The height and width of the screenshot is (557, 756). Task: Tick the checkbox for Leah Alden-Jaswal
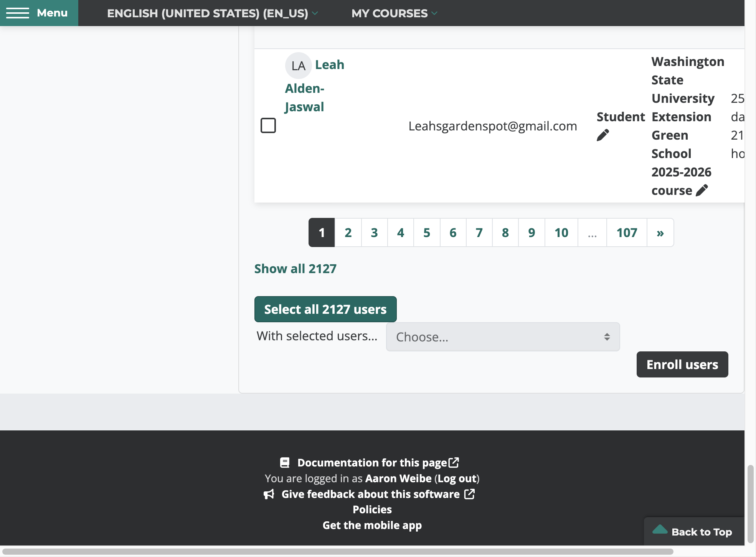click(x=268, y=125)
